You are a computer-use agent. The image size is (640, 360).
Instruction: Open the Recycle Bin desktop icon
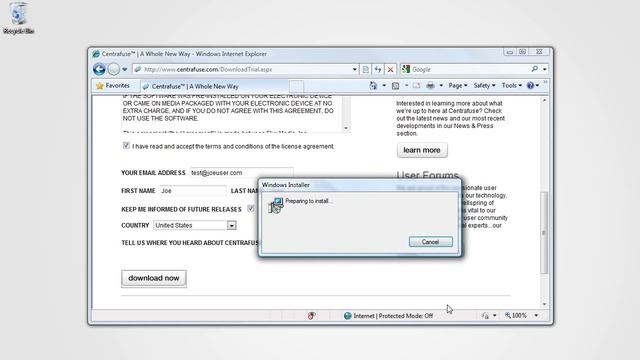[18, 18]
